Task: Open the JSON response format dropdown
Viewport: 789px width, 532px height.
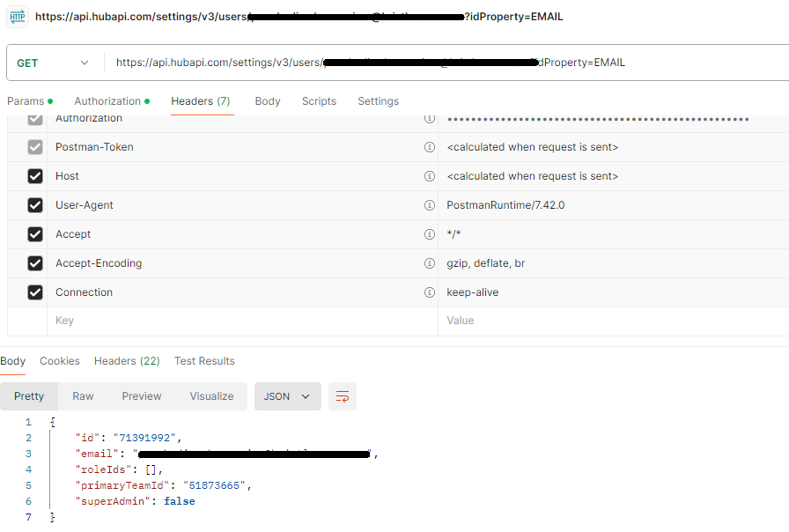Action: point(287,396)
